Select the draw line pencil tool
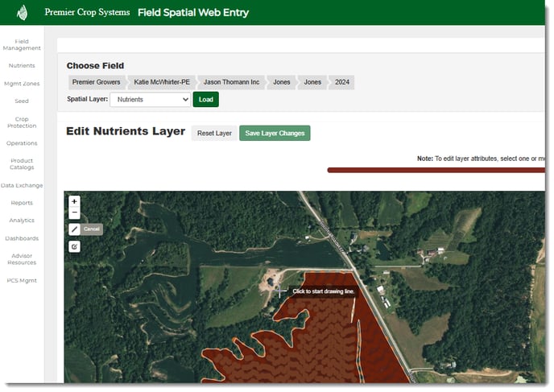The width and height of the screenshot is (554, 392). point(75,229)
